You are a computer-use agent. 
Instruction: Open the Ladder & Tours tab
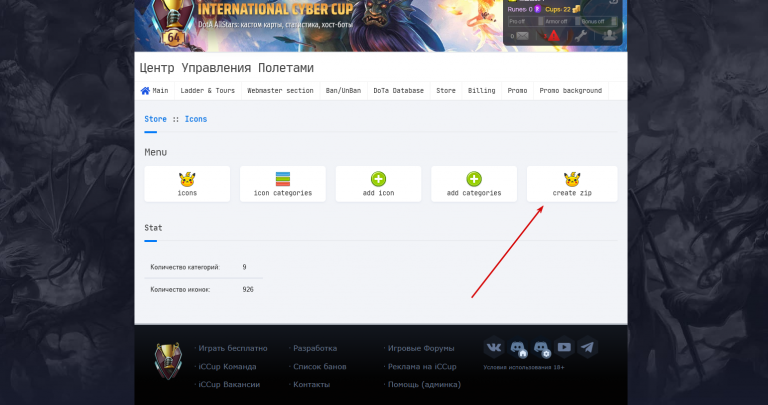pyautogui.click(x=208, y=91)
